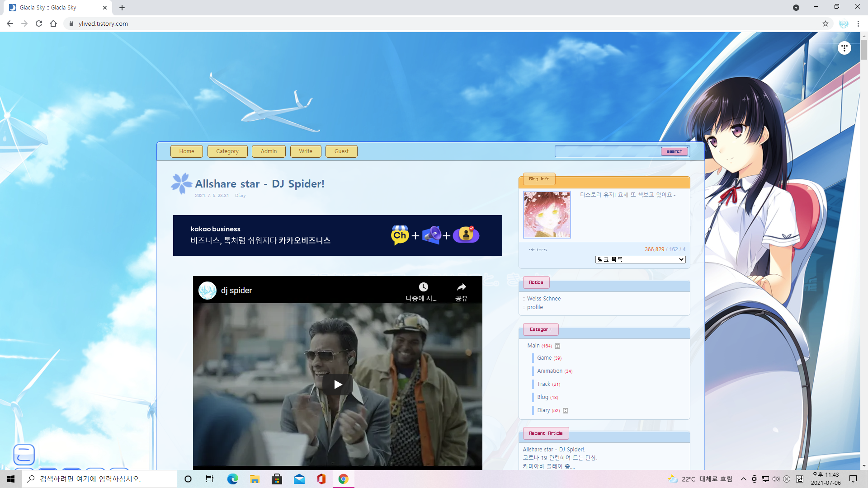Play the dj spider video
This screenshot has width=868, height=488.
pos(337,385)
